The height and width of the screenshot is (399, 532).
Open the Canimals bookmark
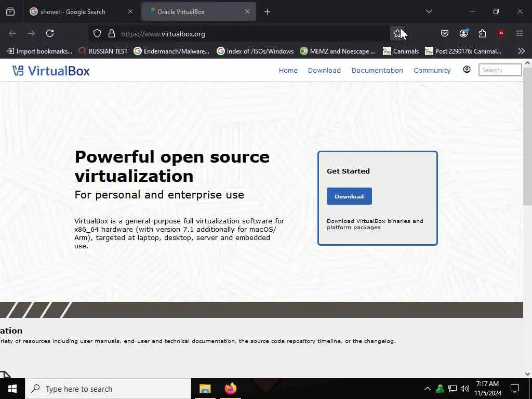pos(401,51)
